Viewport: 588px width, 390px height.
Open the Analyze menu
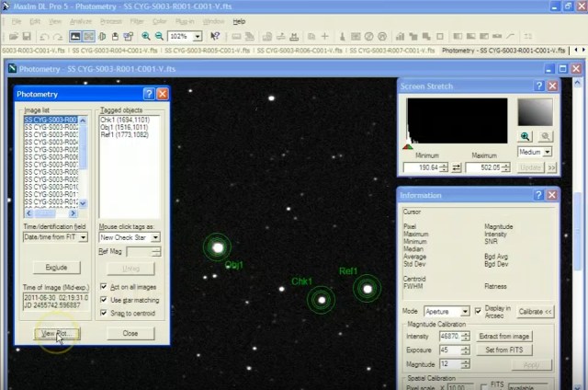pyautogui.click(x=80, y=20)
